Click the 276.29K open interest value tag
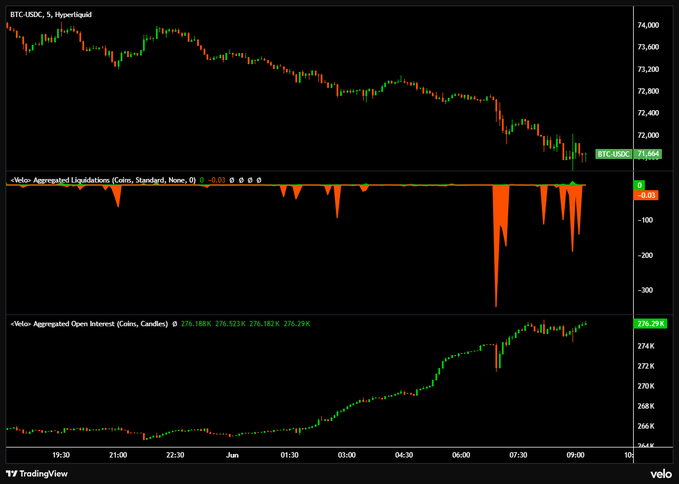 click(651, 324)
